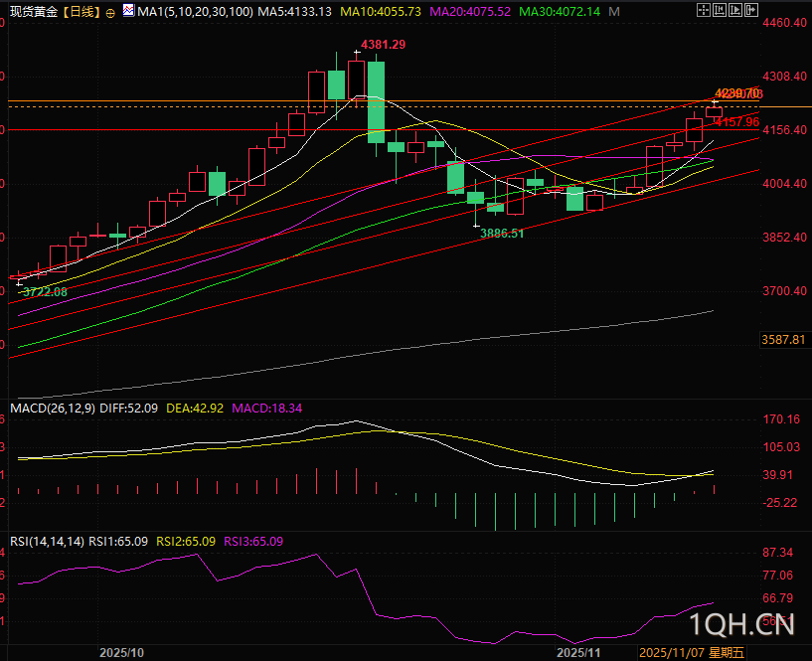This screenshot has width=812, height=661.
Task: Open the 日线 period selector
Action: click(81, 12)
